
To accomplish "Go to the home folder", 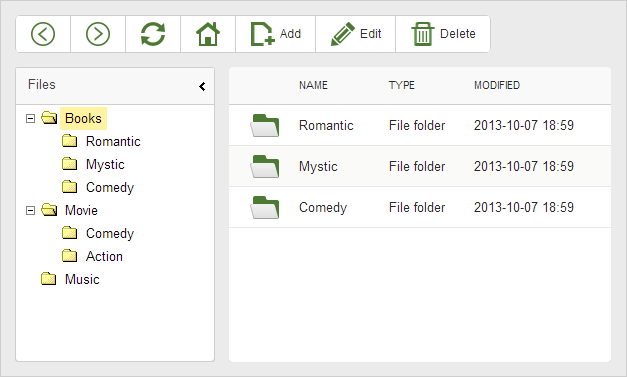I will [x=208, y=34].
